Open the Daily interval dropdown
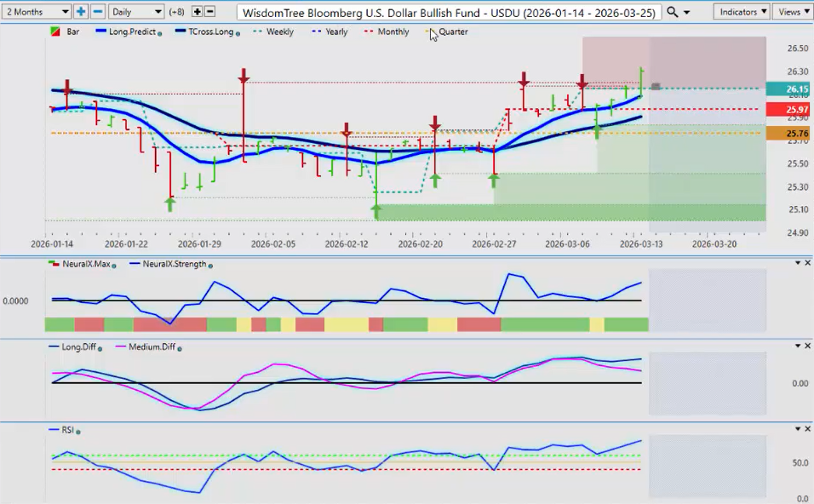Viewport: 814px width, 504px height. [x=135, y=12]
